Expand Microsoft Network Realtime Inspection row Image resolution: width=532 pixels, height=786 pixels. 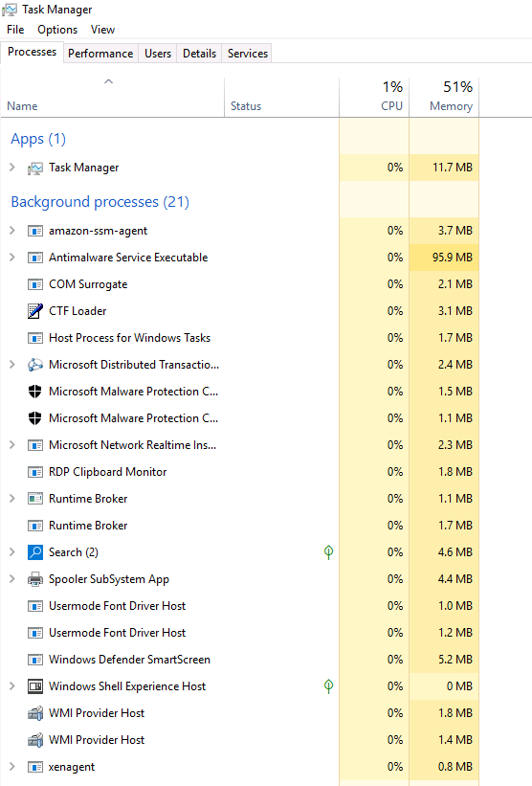pyautogui.click(x=12, y=444)
